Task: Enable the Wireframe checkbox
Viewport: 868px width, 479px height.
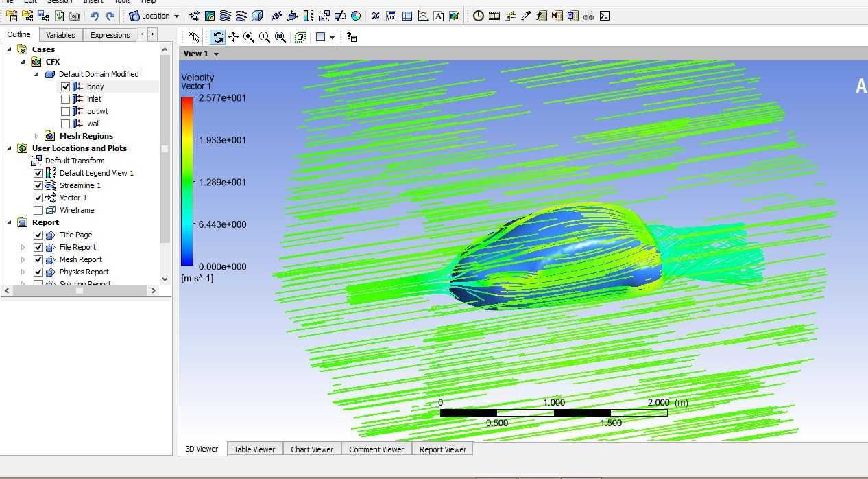Action: 38,210
